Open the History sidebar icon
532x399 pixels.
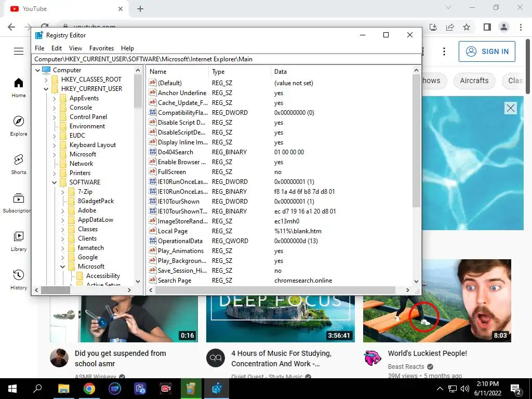(18, 275)
